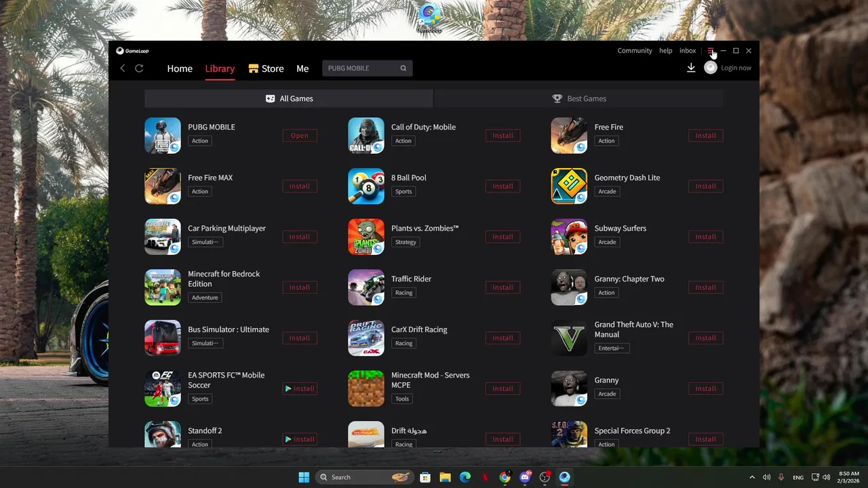The height and width of the screenshot is (488, 868).
Task: Click the EA SPORTS FC Mobile Soccer icon
Action: pyautogui.click(x=163, y=388)
